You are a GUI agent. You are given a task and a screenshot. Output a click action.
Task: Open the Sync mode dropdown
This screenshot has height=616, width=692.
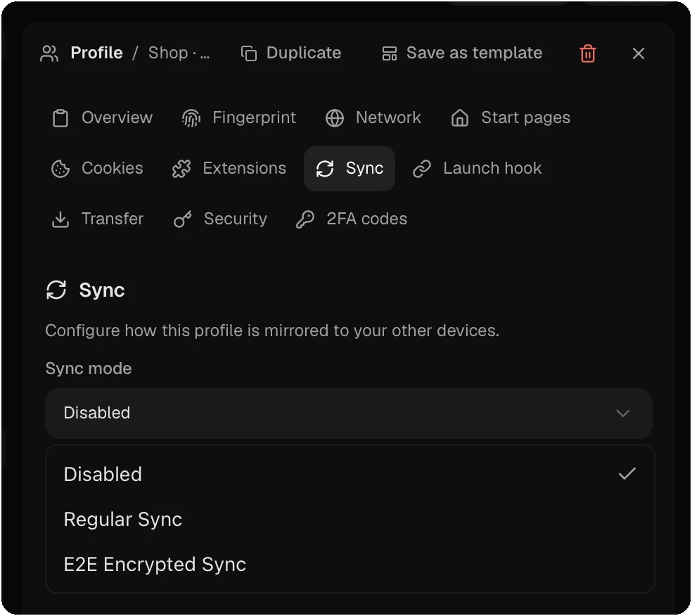point(349,413)
